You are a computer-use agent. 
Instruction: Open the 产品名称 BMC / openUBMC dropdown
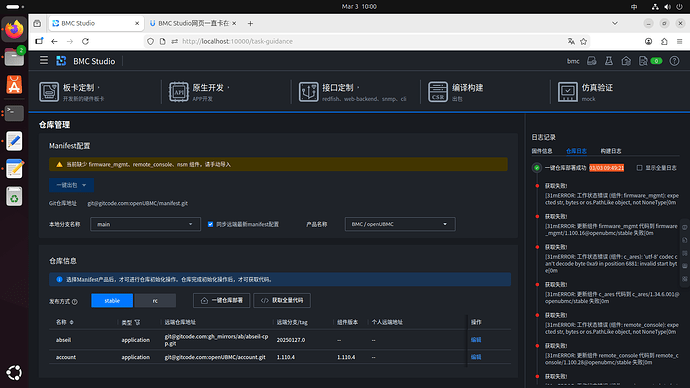click(x=400, y=224)
